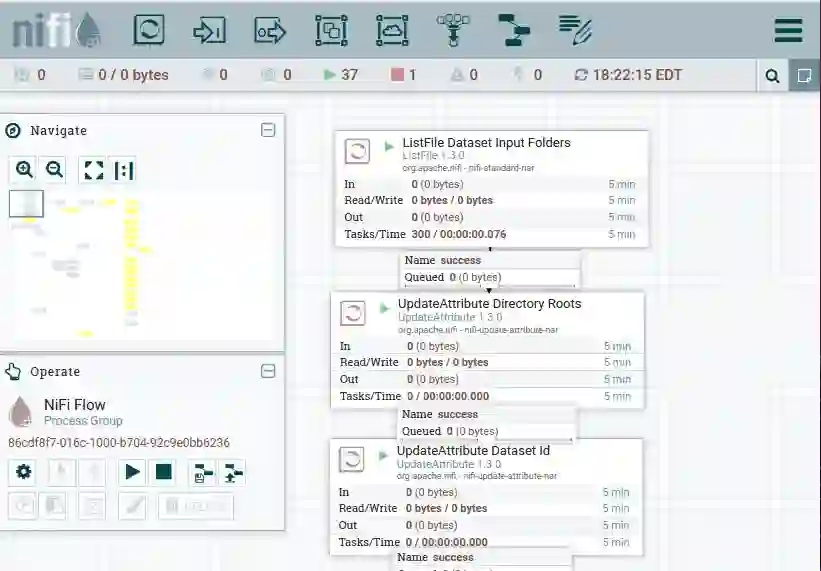
Task: Open the search magnifier in status bar
Action: pyautogui.click(x=772, y=76)
